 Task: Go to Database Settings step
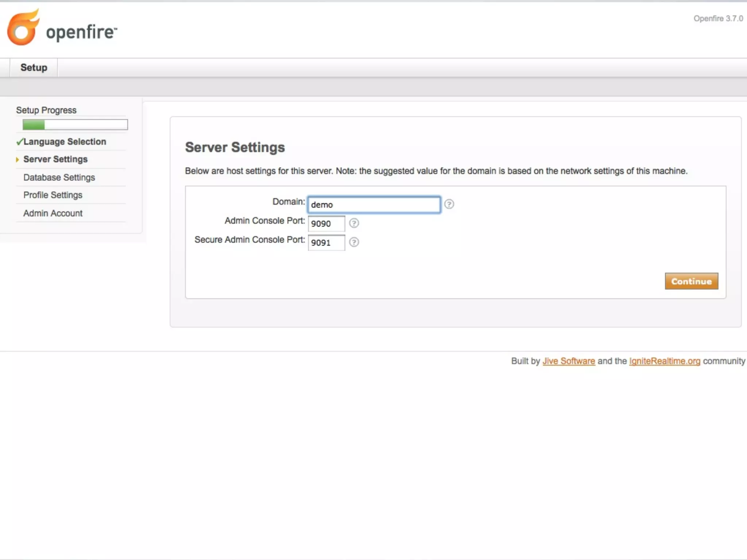click(x=59, y=178)
